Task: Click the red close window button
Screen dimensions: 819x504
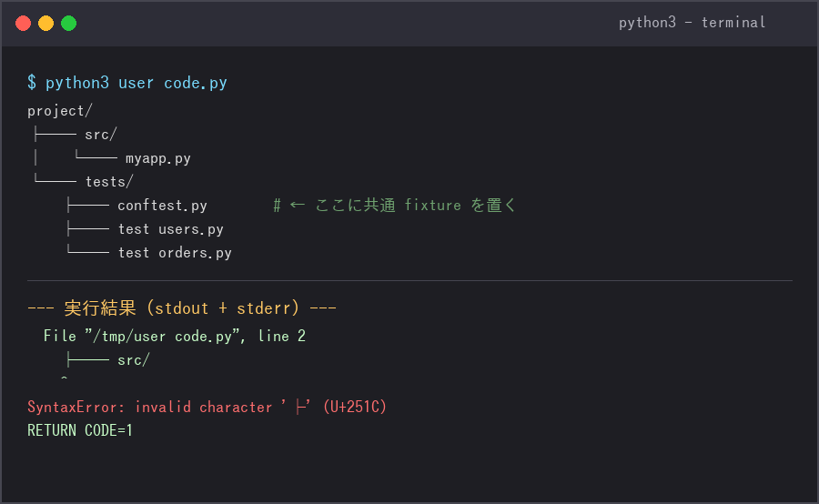Action: (x=23, y=23)
